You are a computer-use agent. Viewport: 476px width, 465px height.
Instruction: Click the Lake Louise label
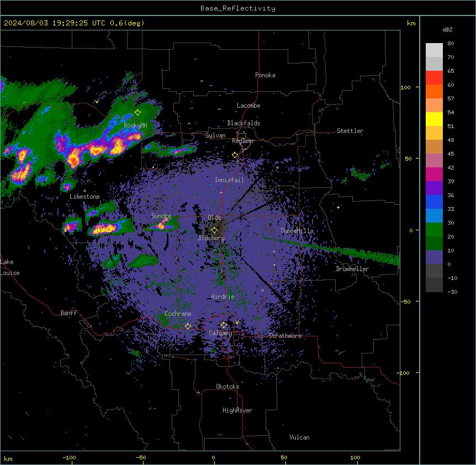[x=10, y=267]
